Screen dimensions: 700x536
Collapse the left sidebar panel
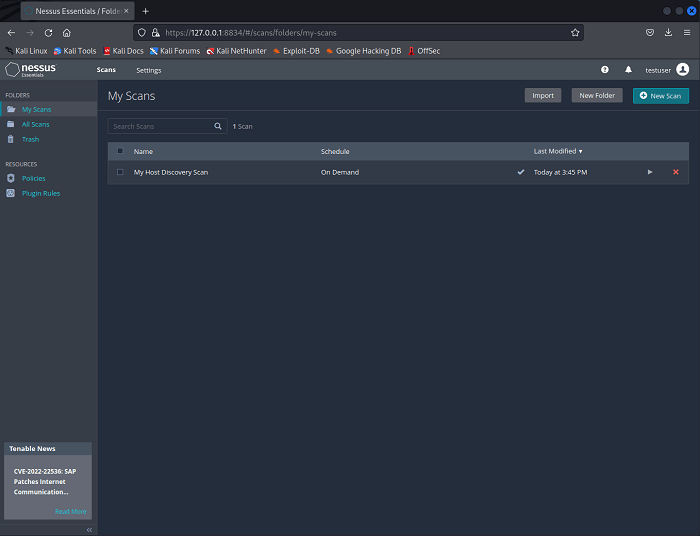(89, 529)
